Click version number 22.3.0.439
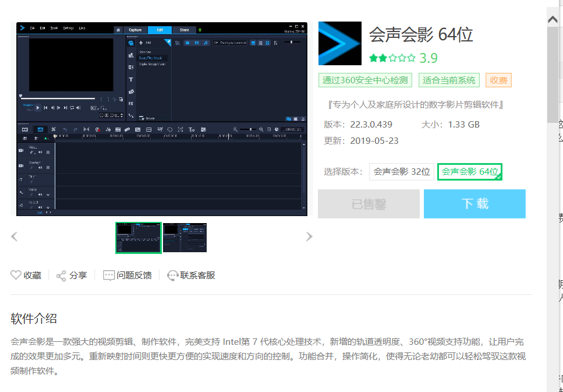Viewport: 563px width, 392px height. tap(371, 125)
